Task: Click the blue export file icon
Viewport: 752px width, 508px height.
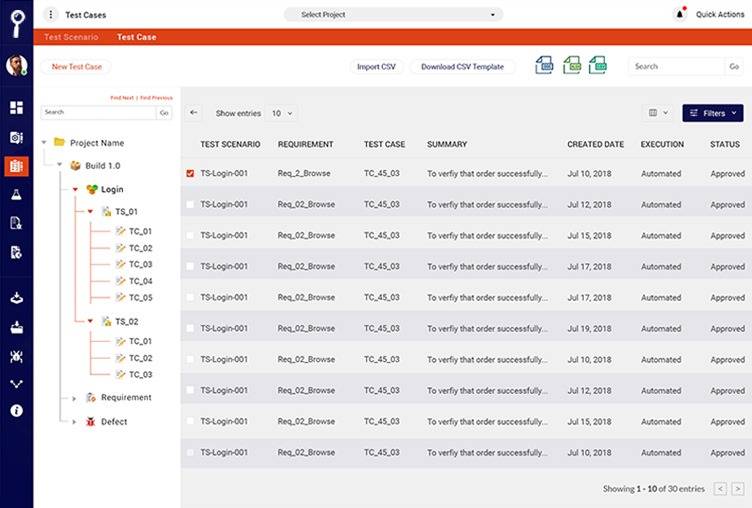Action: 544,65
